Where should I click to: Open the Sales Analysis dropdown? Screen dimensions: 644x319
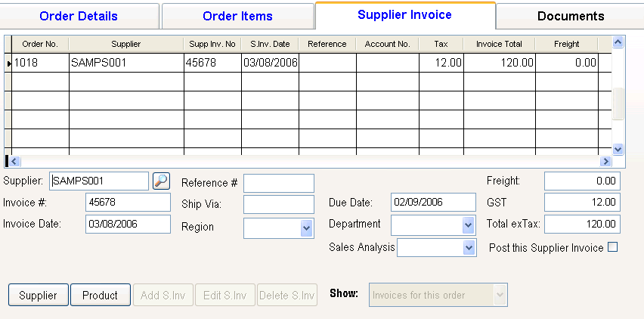point(469,247)
